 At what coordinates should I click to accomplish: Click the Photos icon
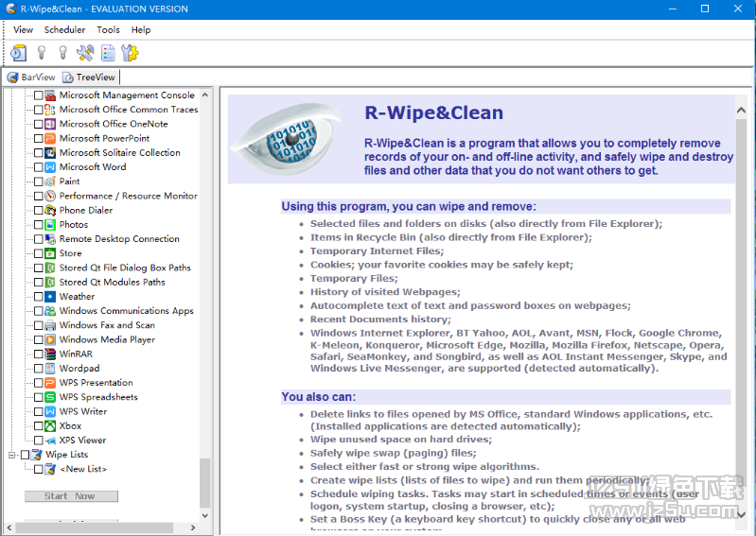(50, 225)
